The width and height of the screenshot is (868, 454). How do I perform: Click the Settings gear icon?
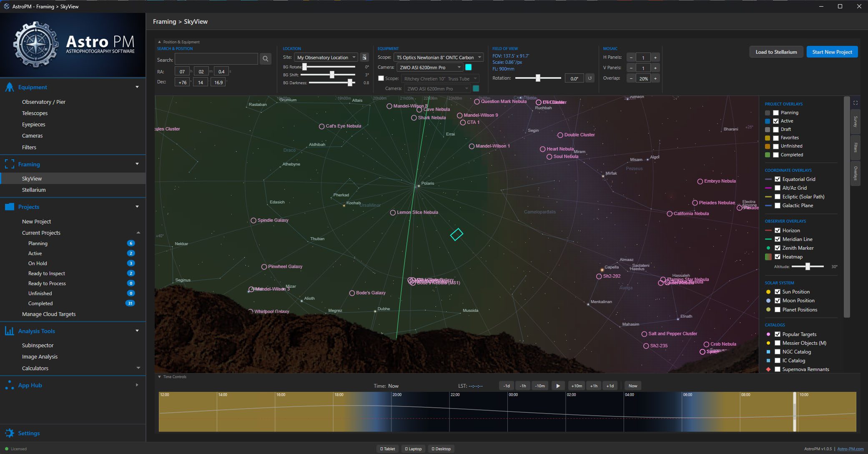(10, 433)
